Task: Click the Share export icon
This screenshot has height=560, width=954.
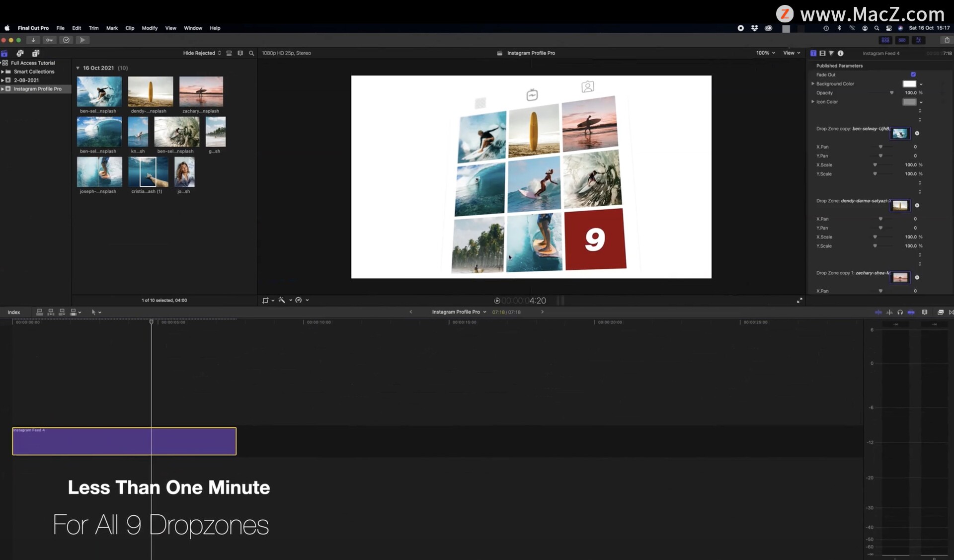Action: click(947, 40)
